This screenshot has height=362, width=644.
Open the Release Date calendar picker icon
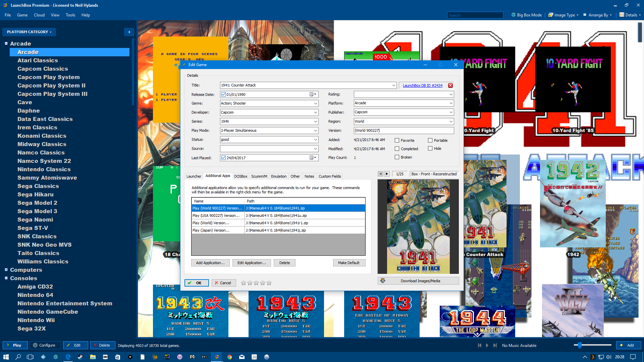[x=313, y=95]
